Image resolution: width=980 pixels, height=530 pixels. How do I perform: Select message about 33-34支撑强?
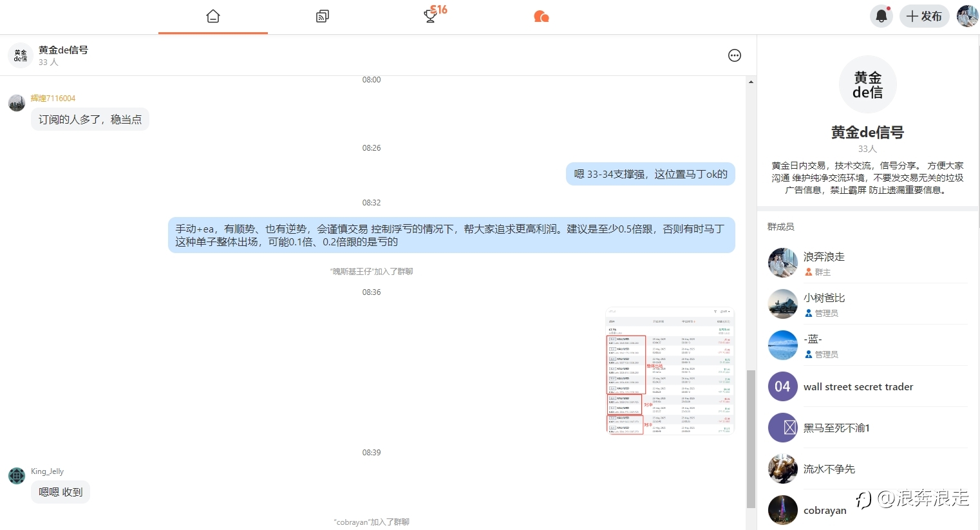tap(650, 174)
